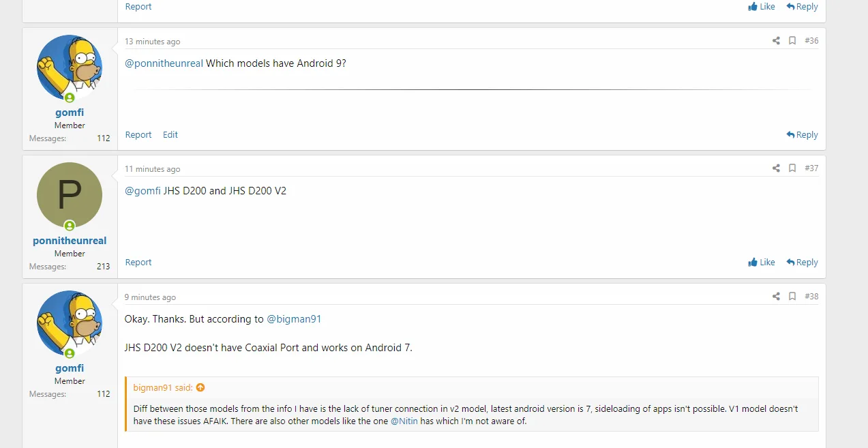The width and height of the screenshot is (868, 448).
Task: Click @ponnitheunreal mention in post #36
Action: [x=164, y=63]
